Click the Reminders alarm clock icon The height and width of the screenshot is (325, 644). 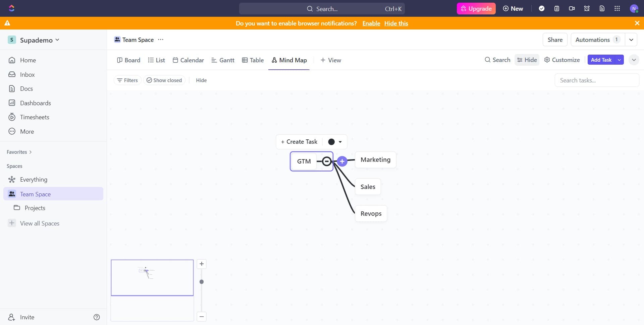[x=587, y=8]
